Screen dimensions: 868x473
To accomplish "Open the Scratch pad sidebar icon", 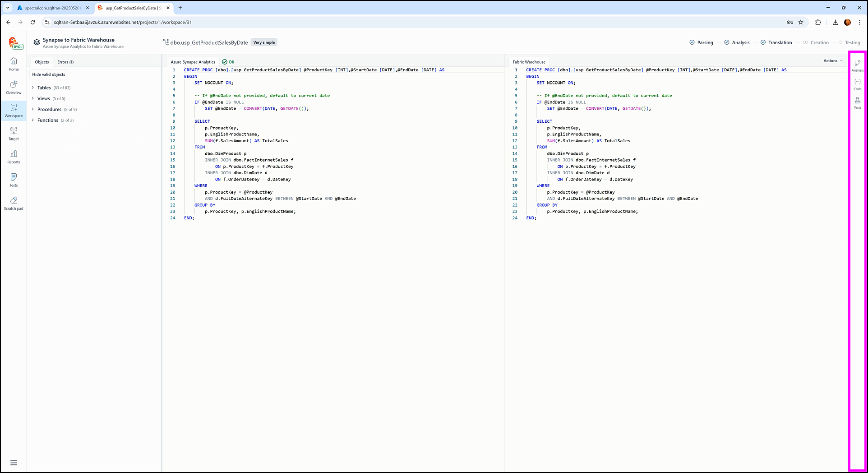I will 14,203.
